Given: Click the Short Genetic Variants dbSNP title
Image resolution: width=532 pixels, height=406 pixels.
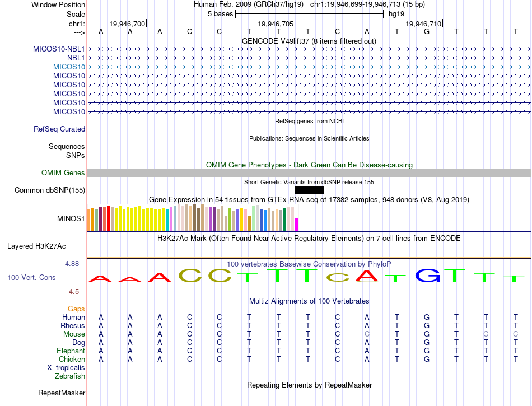Looking at the screenshot, I should click(309, 182).
